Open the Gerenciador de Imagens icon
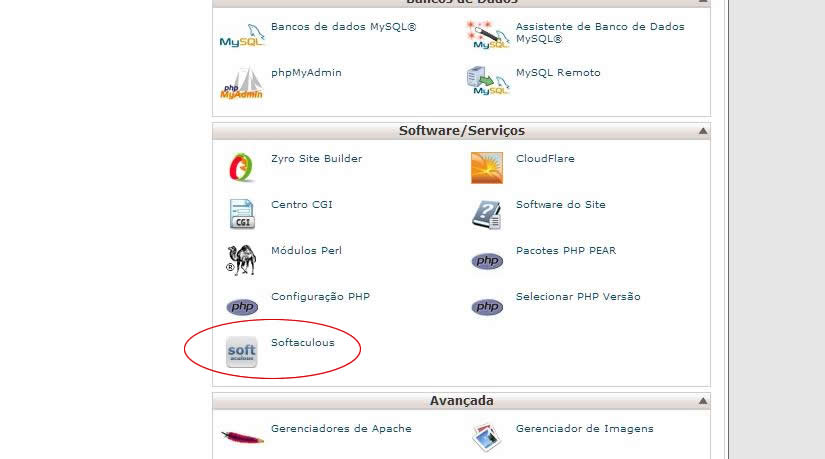This screenshot has height=459, width=825. [486, 437]
